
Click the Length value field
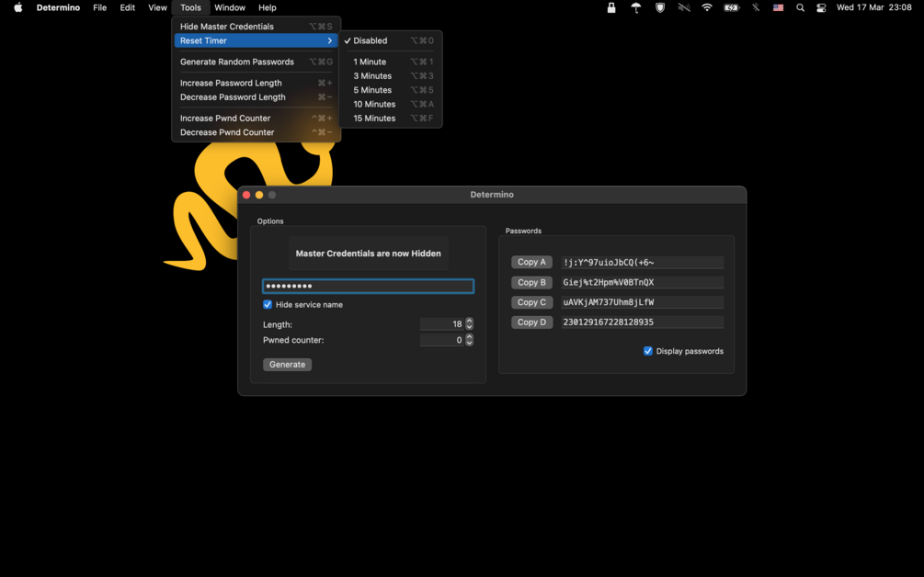[x=441, y=323]
